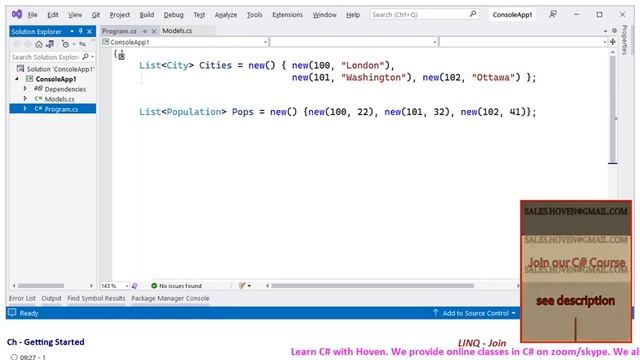The image size is (640, 360).
Task: Click editor horizontal scrollbar thumb
Action: tap(372, 286)
